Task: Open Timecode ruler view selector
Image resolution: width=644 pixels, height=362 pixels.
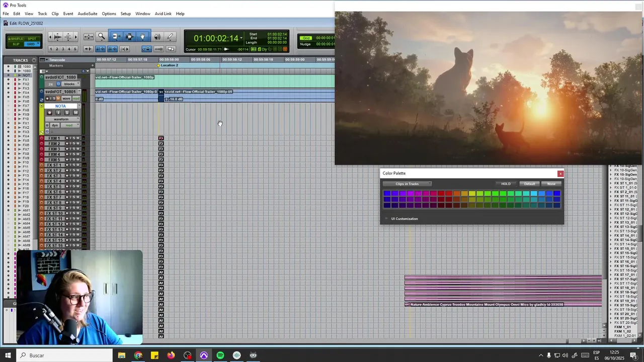Action: [x=43, y=60]
